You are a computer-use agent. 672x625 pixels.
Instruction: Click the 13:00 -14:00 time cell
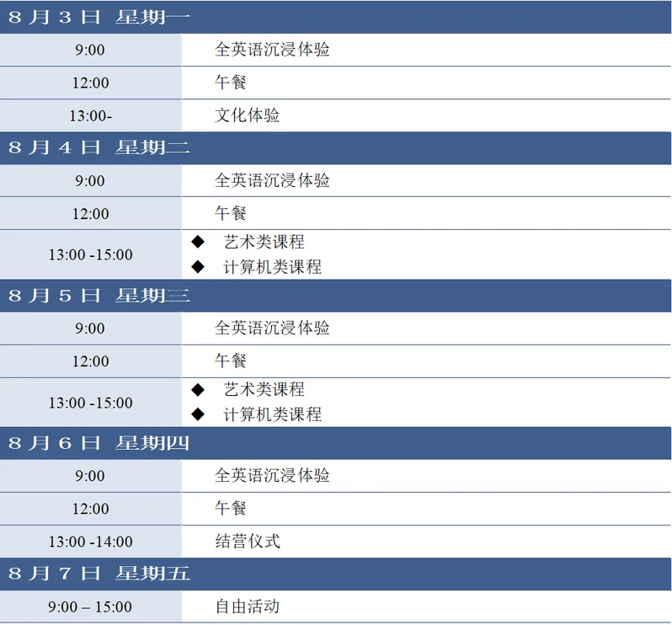coord(90,542)
